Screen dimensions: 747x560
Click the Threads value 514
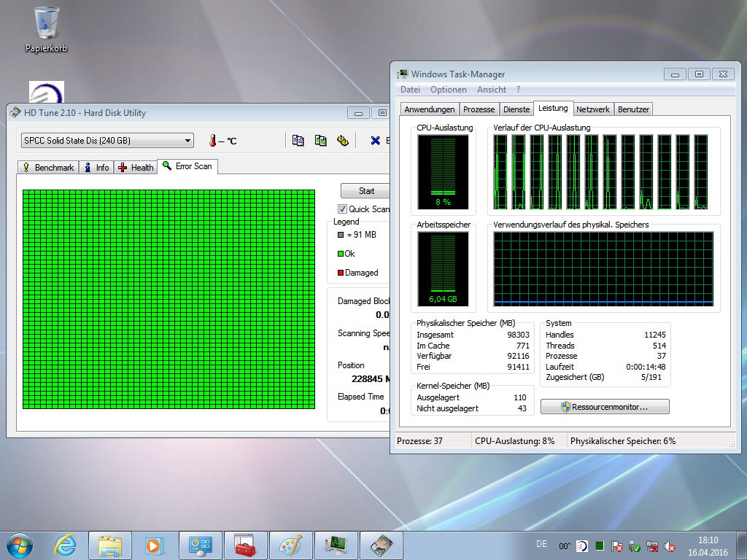click(x=659, y=346)
